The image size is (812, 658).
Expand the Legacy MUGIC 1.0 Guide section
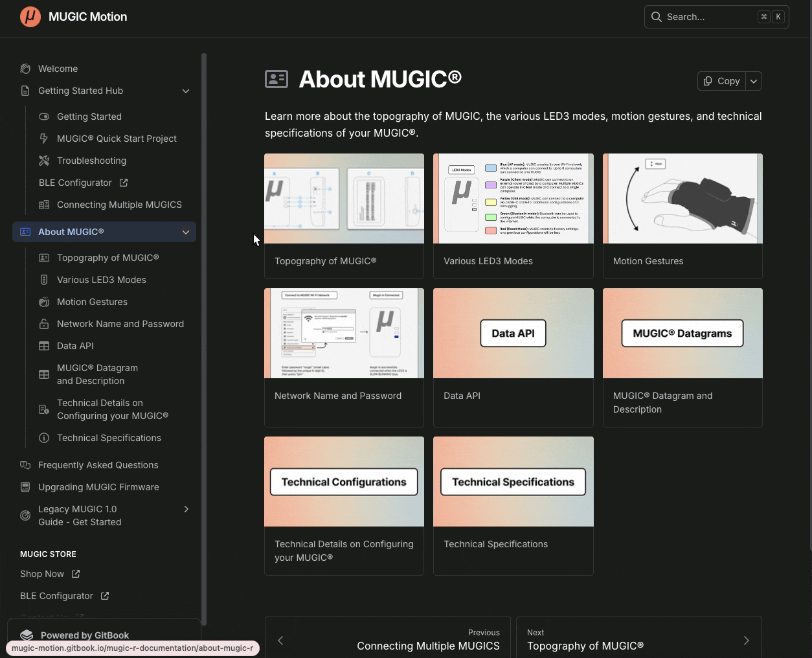pos(186,509)
